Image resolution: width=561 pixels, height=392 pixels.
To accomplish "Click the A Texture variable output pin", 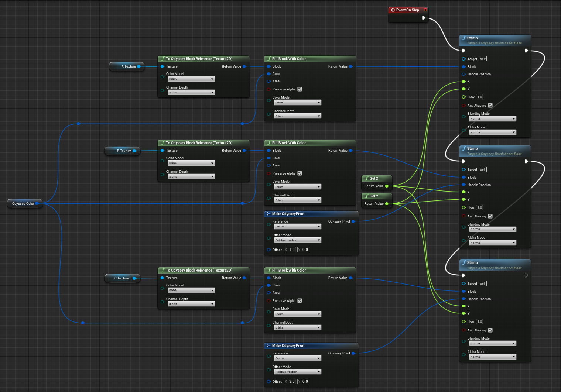I will coord(139,66).
